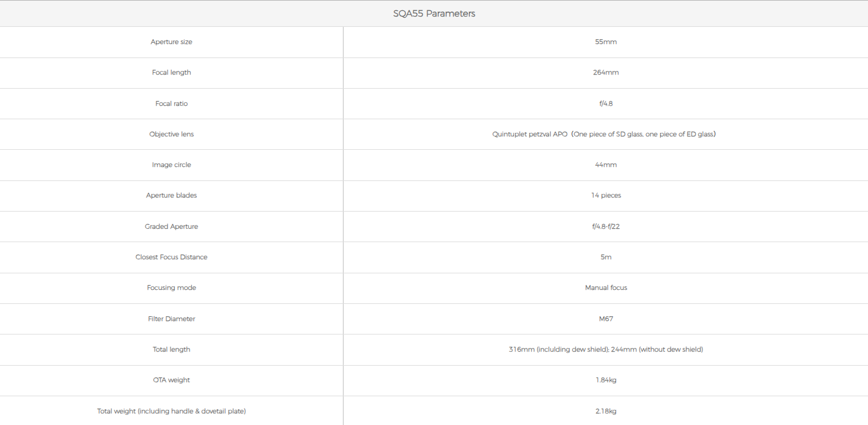The width and height of the screenshot is (868, 425).
Task: Click the Manual focus value
Action: (x=606, y=287)
